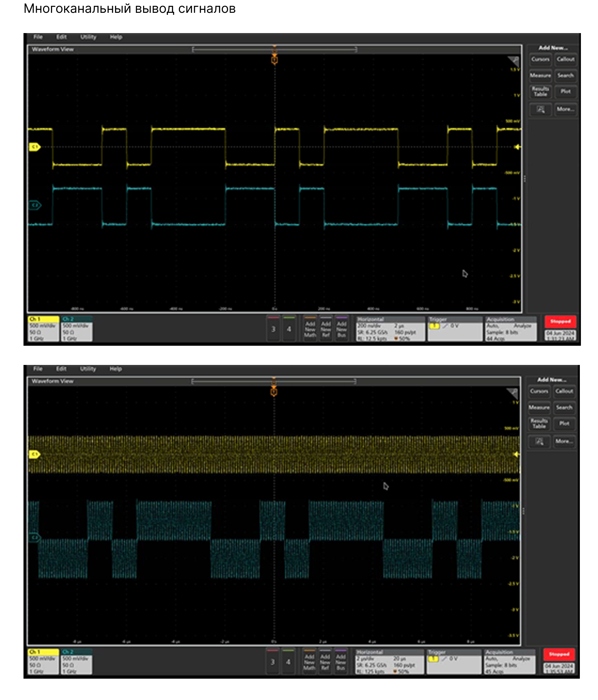Click More... button in second oscilloscope screenshot
Image resolution: width=598 pixels, height=700 pixels.
click(564, 441)
